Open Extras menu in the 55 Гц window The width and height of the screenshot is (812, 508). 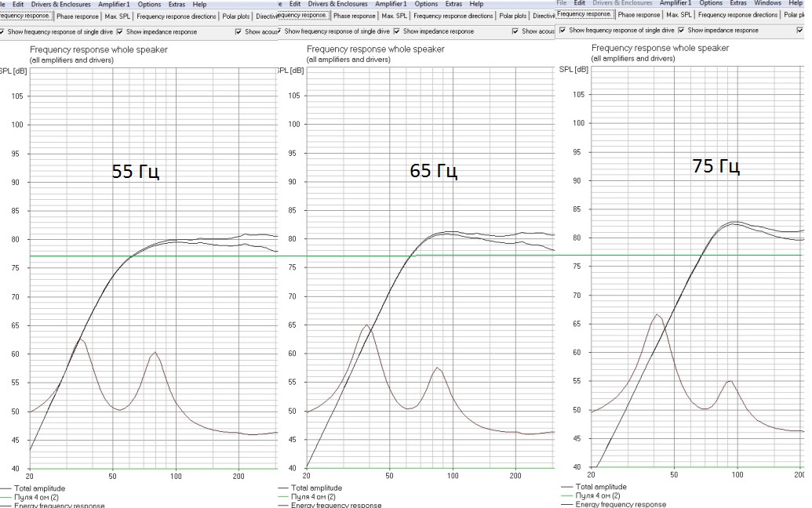pyautogui.click(x=177, y=4)
